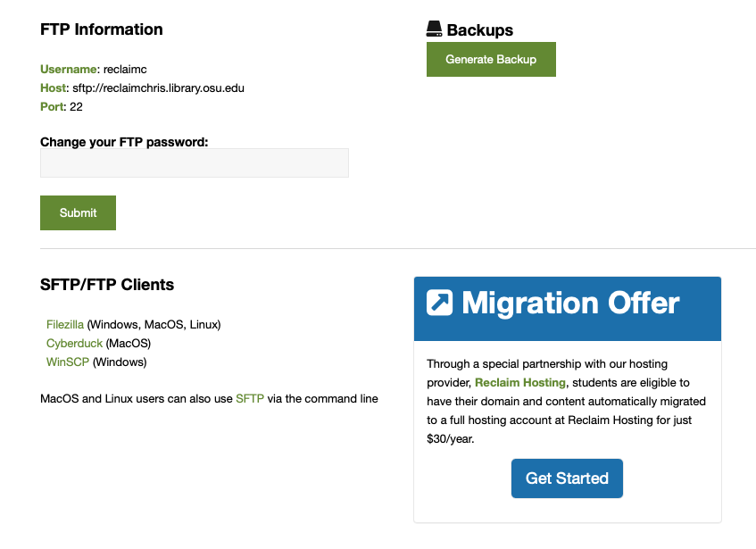This screenshot has width=756, height=549.
Task: Follow the SFTP command line link
Action: point(250,399)
